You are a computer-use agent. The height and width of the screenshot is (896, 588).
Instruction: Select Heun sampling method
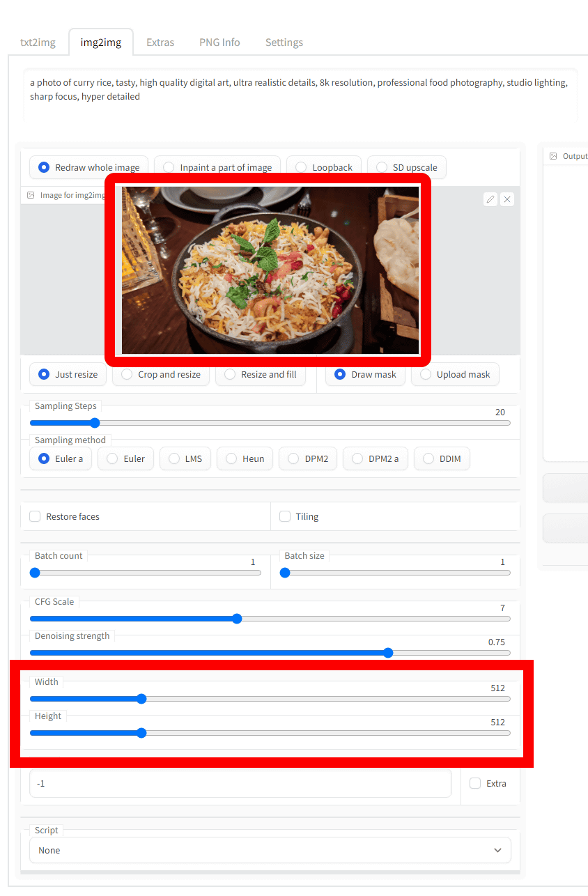[x=245, y=458]
